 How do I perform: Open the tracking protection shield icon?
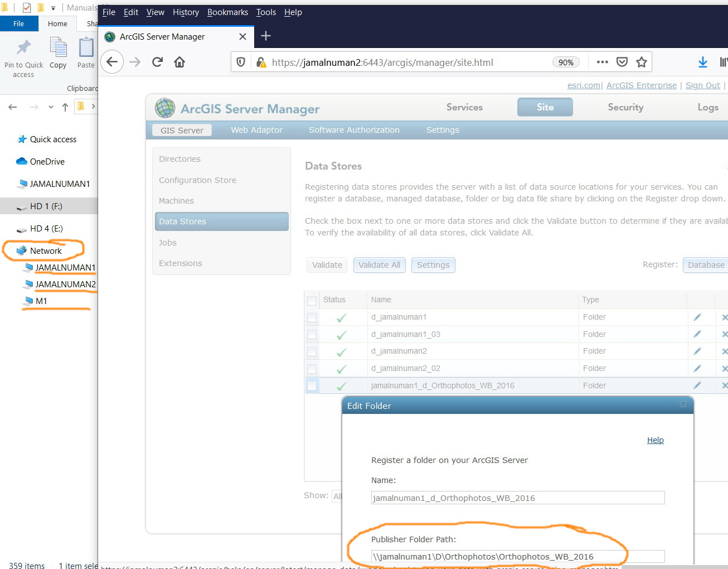click(241, 62)
